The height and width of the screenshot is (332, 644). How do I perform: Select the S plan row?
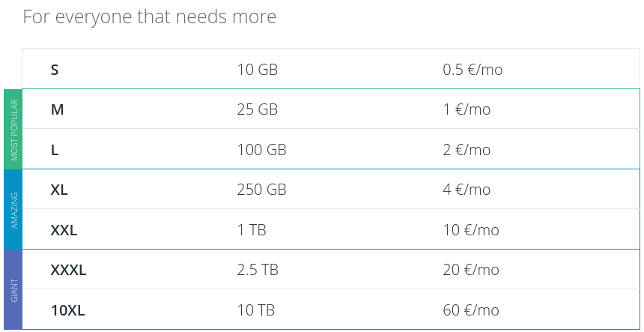[x=331, y=69]
